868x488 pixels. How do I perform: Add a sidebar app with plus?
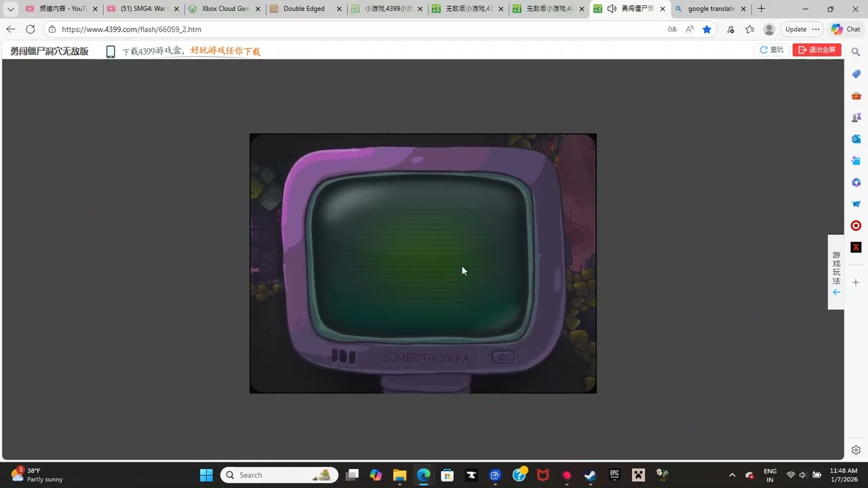tap(856, 282)
